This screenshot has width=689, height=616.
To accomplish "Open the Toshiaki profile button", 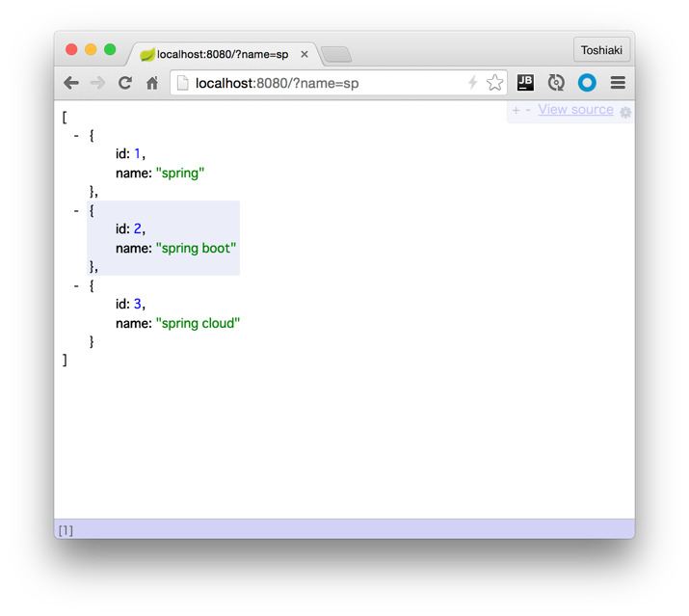I will (601, 50).
